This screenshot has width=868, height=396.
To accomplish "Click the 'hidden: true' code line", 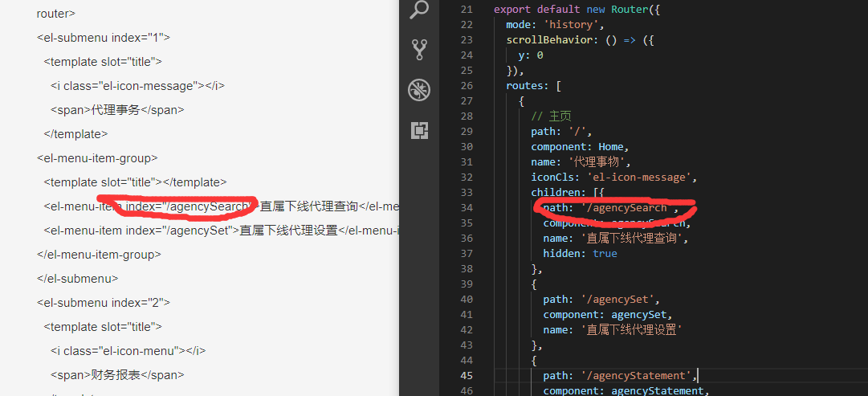I will point(580,254).
